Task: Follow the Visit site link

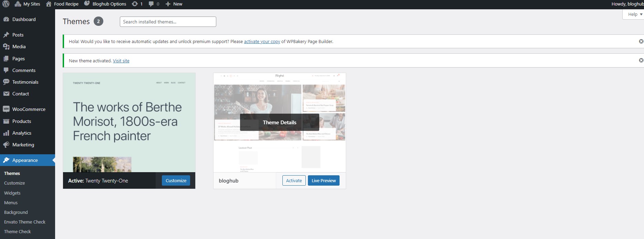Action: 121,61
